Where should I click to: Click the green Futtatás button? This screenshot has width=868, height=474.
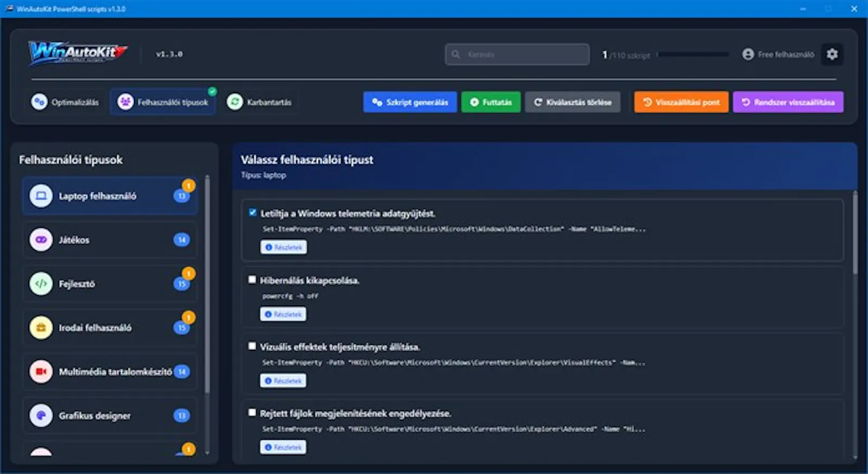pyautogui.click(x=491, y=102)
